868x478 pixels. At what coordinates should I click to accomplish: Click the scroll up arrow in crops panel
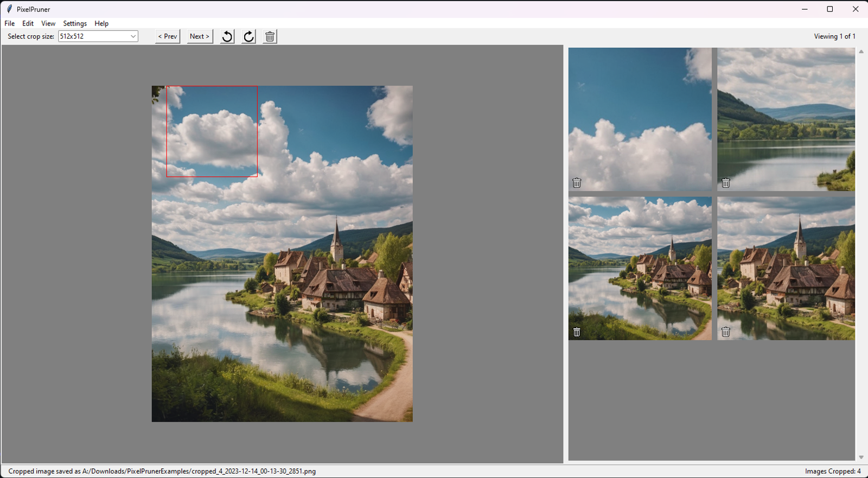click(x=861, y=52)
